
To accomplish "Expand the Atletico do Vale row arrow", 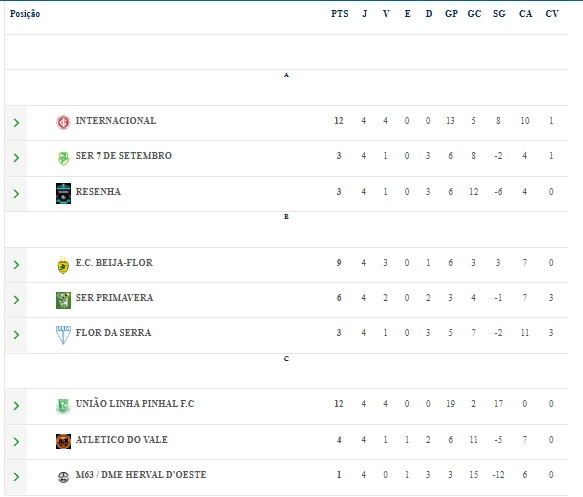I will [16, 442].
